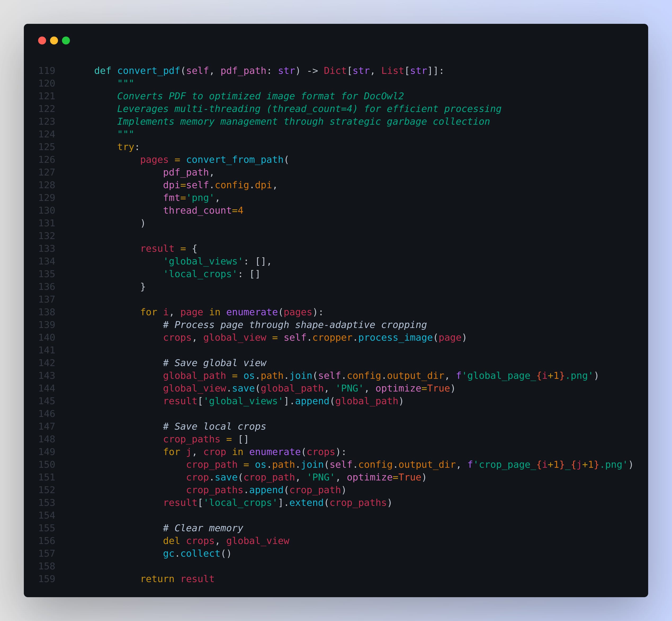Click the red close window dot
Image resolution: width=672 pixels, height=621 pixels.
point(42,41)
